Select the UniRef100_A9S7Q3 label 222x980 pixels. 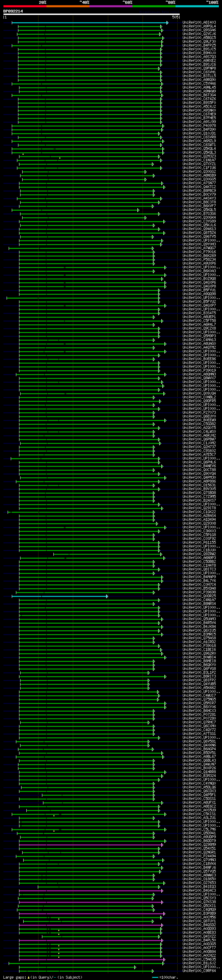pos(199,57)
